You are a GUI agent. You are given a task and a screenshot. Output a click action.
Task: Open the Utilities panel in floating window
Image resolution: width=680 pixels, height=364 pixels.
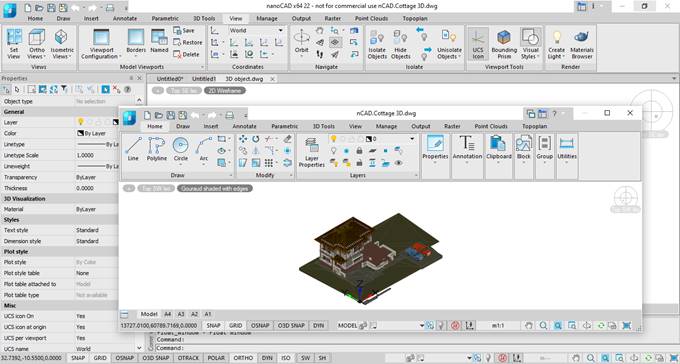tap(567, 149)
